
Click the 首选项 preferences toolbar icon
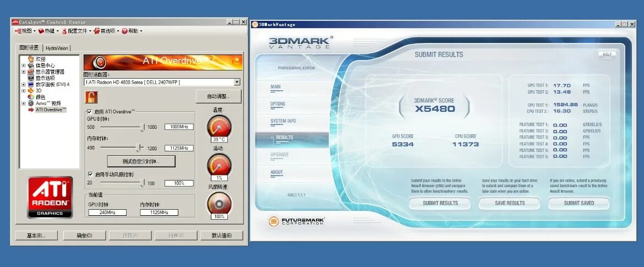click(97, 31)
